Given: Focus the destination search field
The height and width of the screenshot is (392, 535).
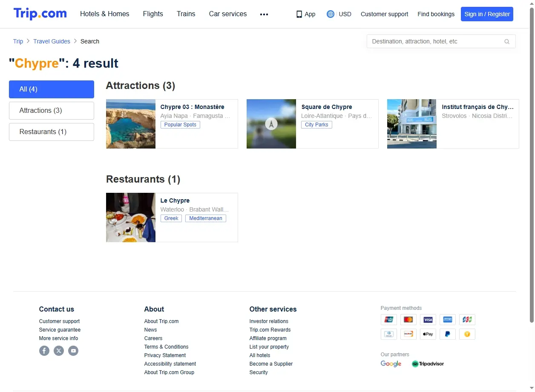Looking at the screenshot, I should (441, 41).
